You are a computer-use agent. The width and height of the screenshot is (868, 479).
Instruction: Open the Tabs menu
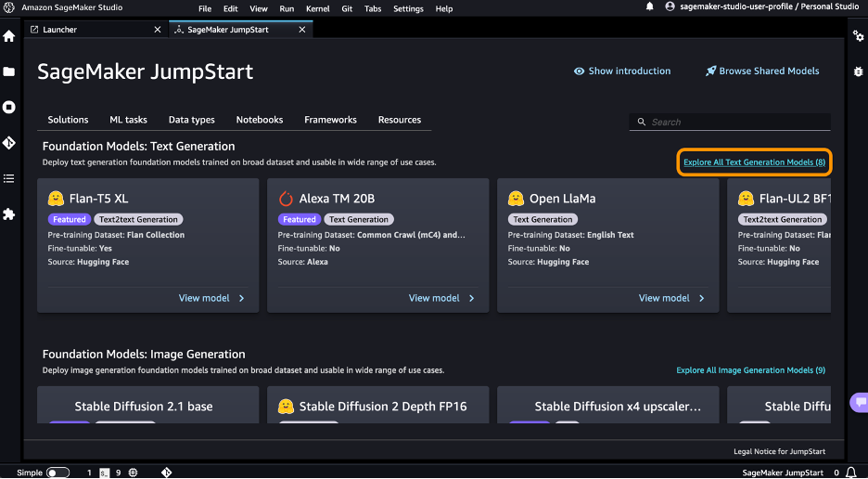(x=373, y=9)
